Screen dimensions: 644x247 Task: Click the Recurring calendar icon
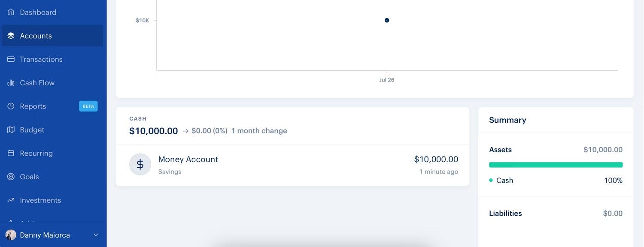[11, 153]
